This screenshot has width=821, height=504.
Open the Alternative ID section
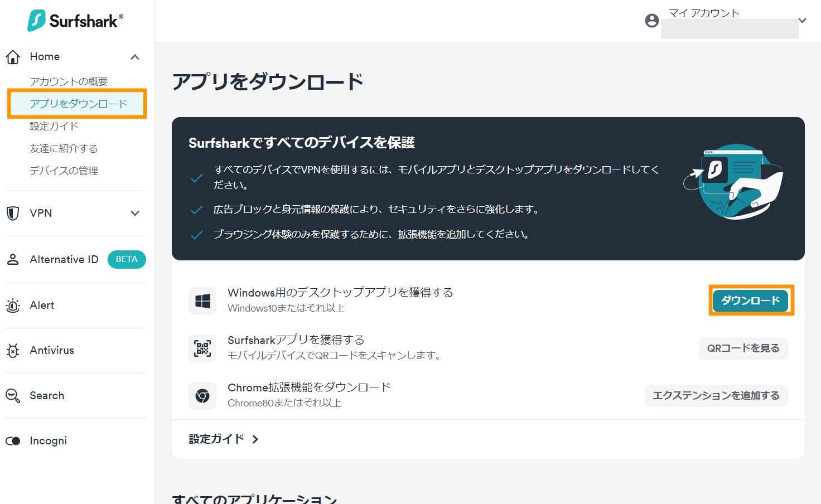click(x=64, y=259)
